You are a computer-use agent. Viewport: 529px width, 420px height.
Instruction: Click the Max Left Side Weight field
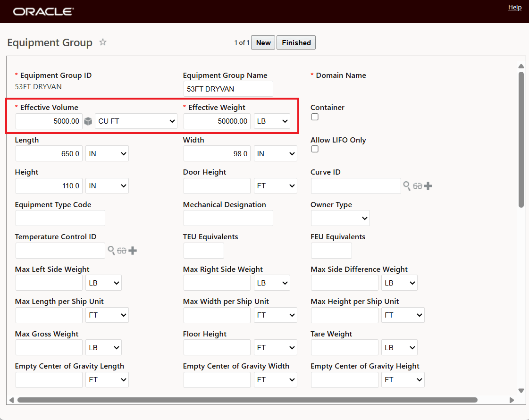click(49, 283)
